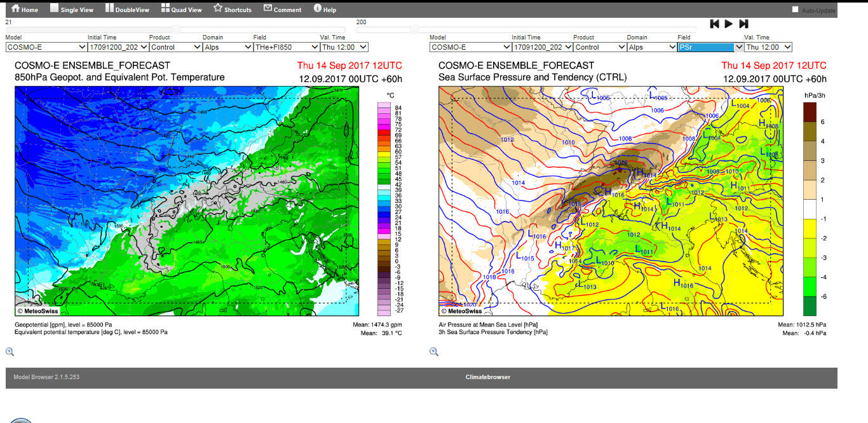Viewport: 868px width, 423px height.
Task: Click the left panel time slider handle
Action: click(x=176, y=29)
